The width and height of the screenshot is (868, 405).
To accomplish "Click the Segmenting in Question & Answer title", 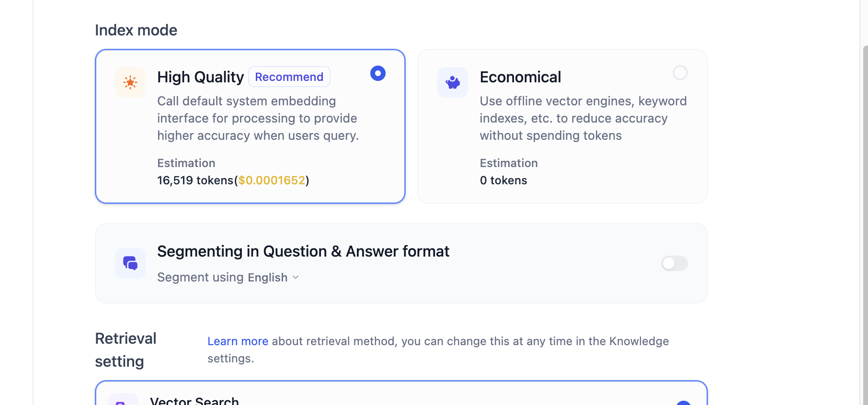I will pos(303,251).
